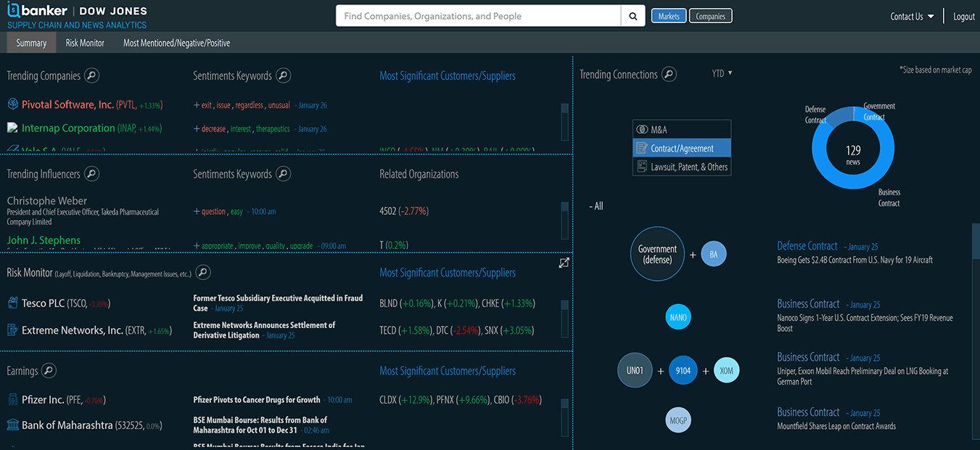The width and height of the screenshot is (980, 450).
Task: Select the UNO1 company bubble
Action: [635, 371]
